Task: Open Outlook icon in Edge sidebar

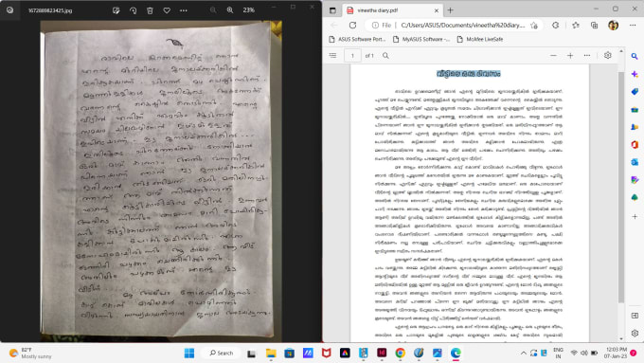Action: [x=635, y=162]
